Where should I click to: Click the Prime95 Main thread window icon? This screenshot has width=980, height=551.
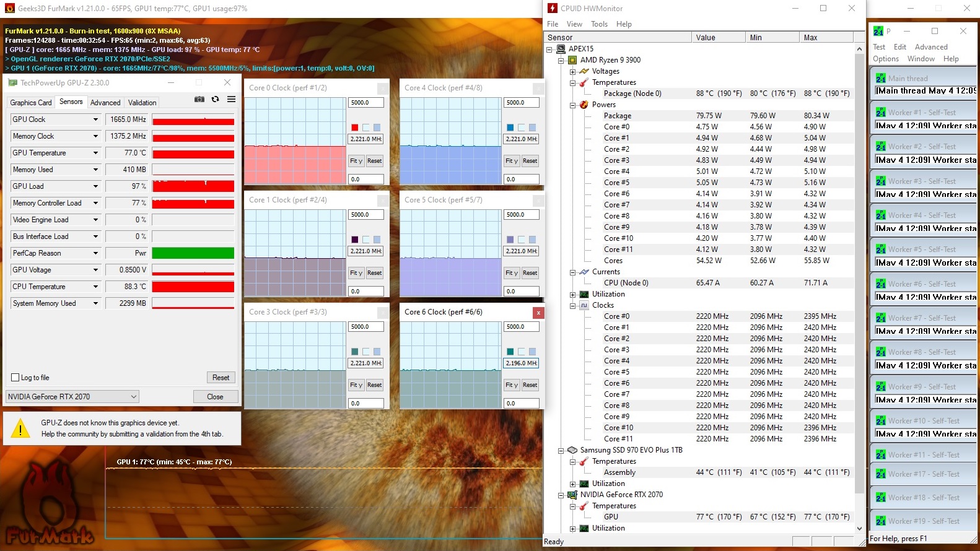(880, 79)
